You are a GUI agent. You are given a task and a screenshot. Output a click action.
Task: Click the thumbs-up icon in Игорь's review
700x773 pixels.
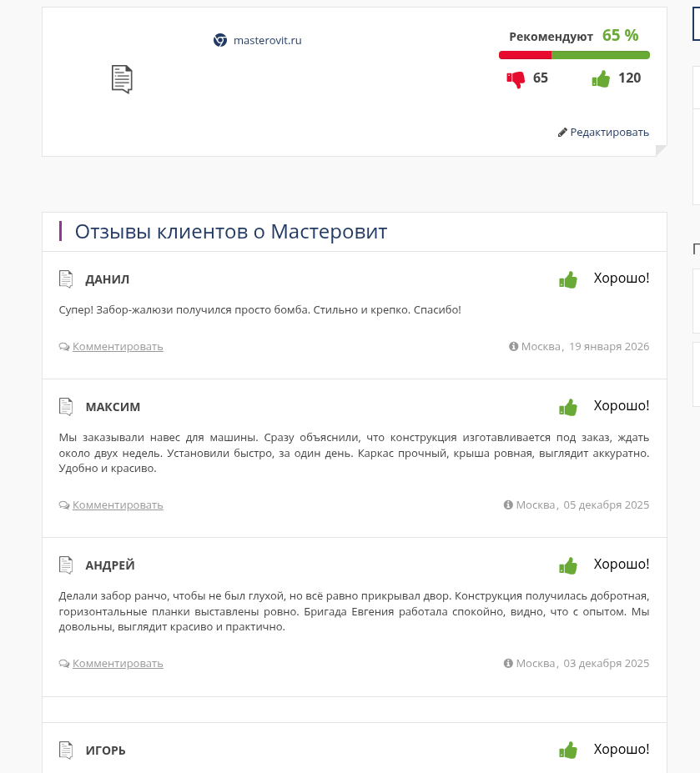tap(568, 750)
